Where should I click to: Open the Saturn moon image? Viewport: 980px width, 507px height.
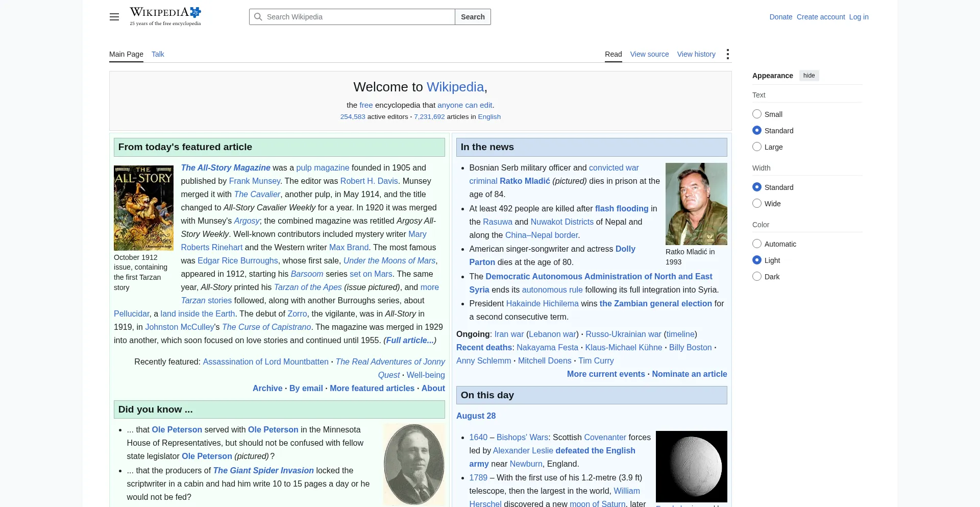[x=692, y=467]
